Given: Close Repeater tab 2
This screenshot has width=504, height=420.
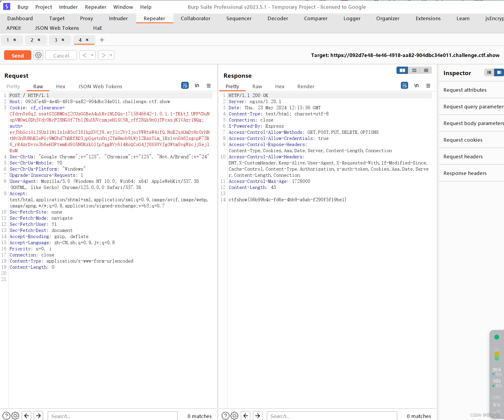Looking at the screenshot, I should [39, 40].
